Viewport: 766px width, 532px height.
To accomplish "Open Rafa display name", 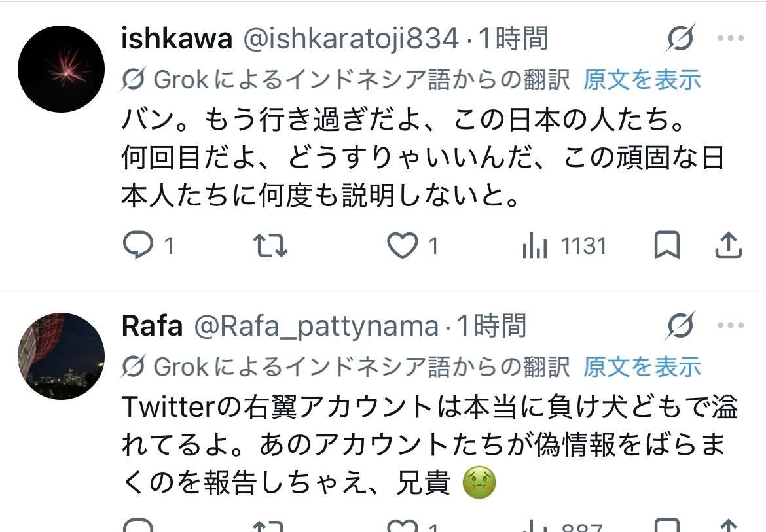I will [x=152, y=326].
